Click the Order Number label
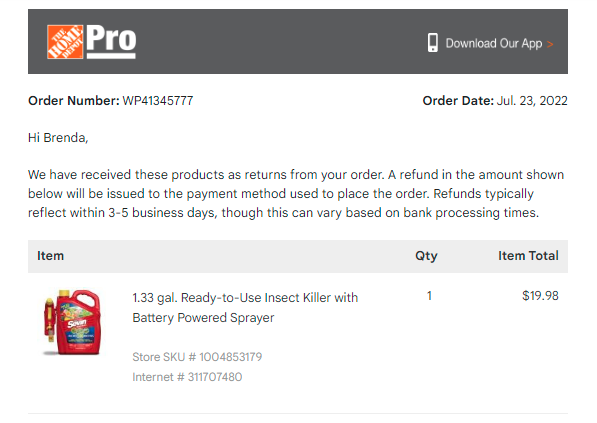This screenshot has width=597, height=423. pyautogui.click(x=74, y=101)
